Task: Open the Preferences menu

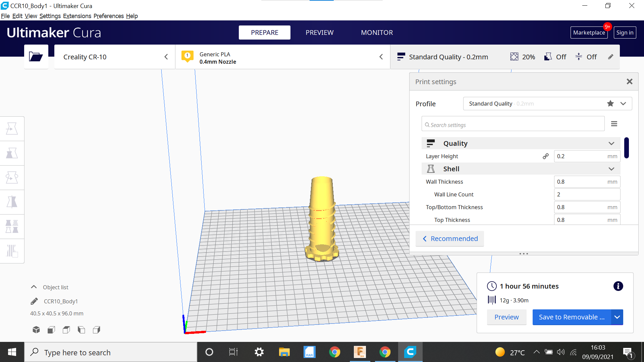Action: pyautogui.click(x=109, y=16)
